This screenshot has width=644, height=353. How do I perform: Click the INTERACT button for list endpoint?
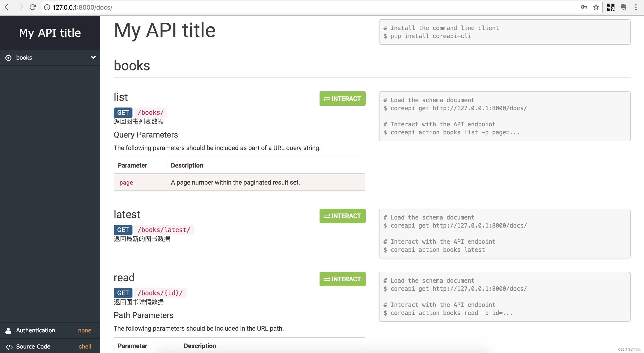(342, 99)
